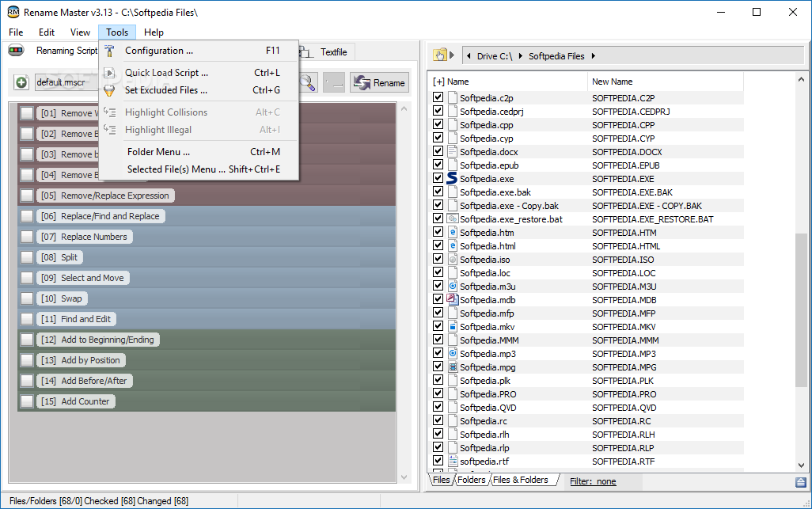Enable step [06] Replace/Find and Replace checkbox
Image resolution: width=812 pixels, height=509 pixels.
pos(27,216)
